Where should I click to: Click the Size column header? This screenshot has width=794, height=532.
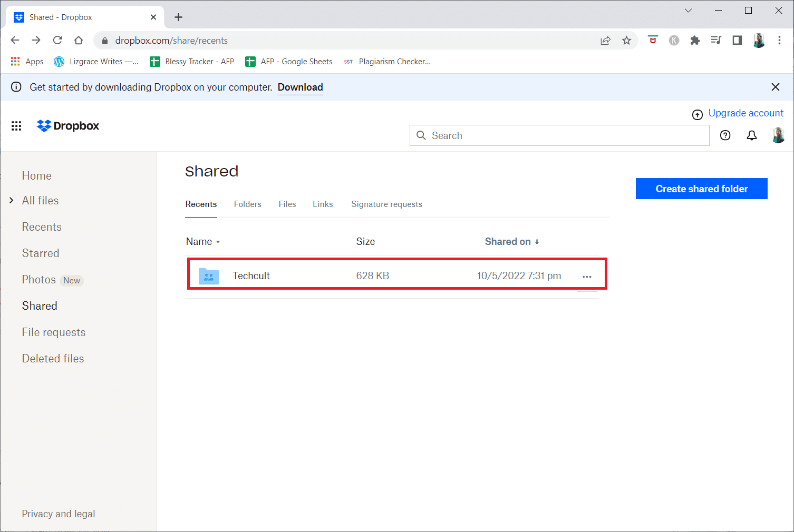(365, 242)
